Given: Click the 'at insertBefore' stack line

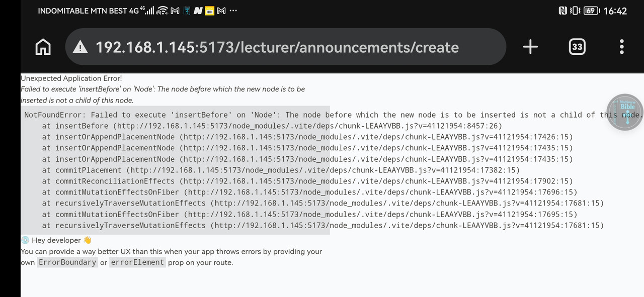Looking at the screenshot, I should pyautogui.click(x=272, y=126).
